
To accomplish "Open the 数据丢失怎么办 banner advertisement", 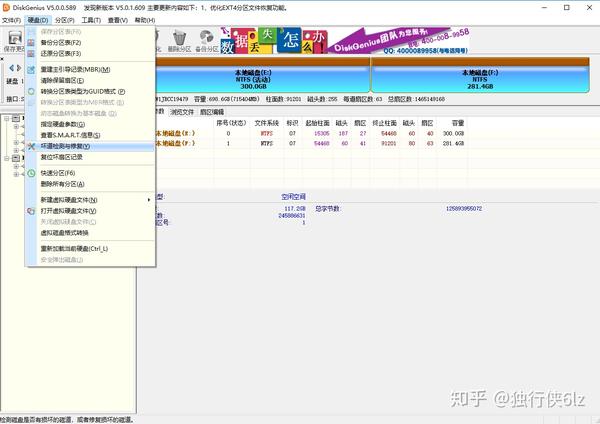I will (274, 40).
